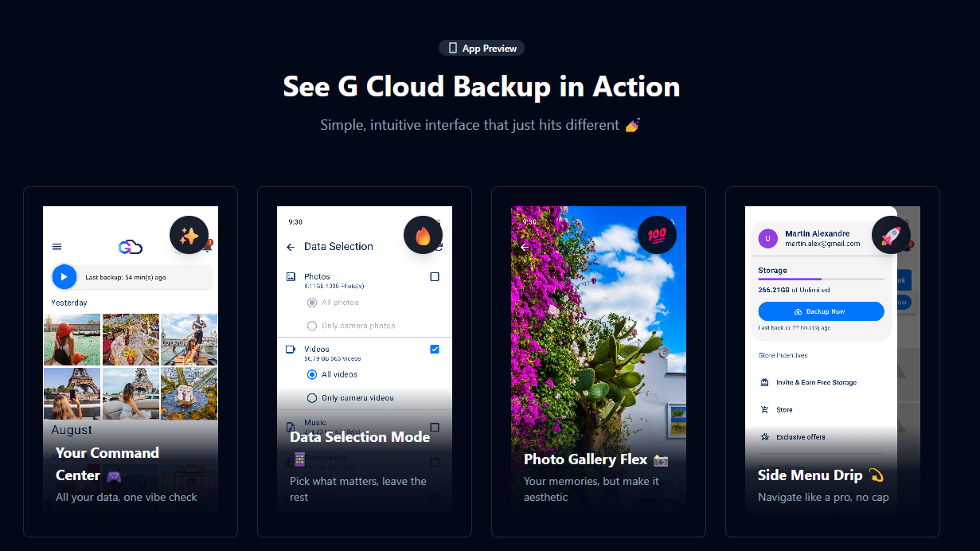
Task: Click 'Data Selection Mode' card title
Action: click(x=360, y=436)
